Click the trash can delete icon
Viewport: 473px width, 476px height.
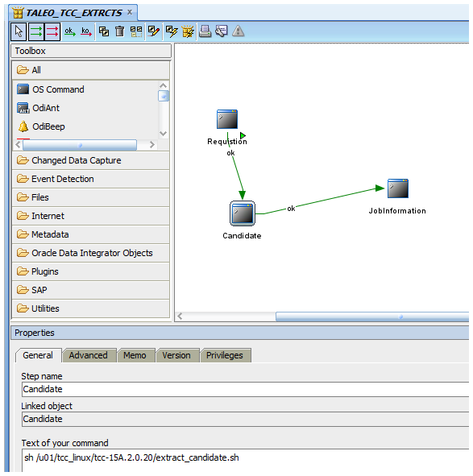coord(120,31)
